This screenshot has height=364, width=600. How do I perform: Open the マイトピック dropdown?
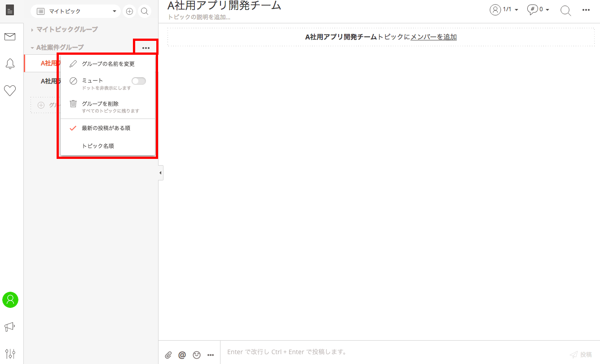point(75,11)
